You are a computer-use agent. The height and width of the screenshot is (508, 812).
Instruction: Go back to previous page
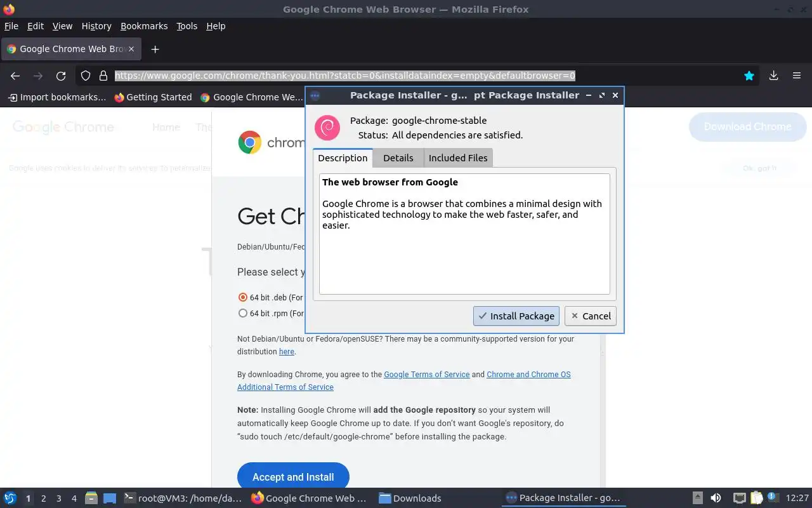click(x=15, y=76)
